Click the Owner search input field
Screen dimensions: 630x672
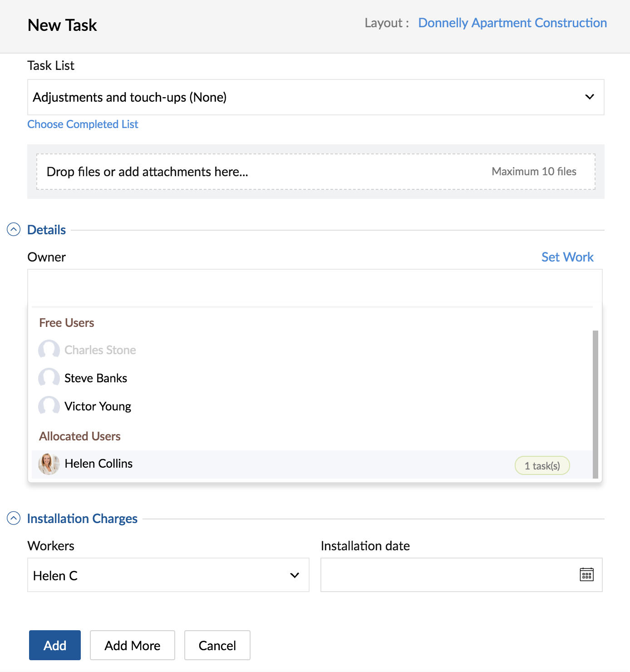coord(315,288)
